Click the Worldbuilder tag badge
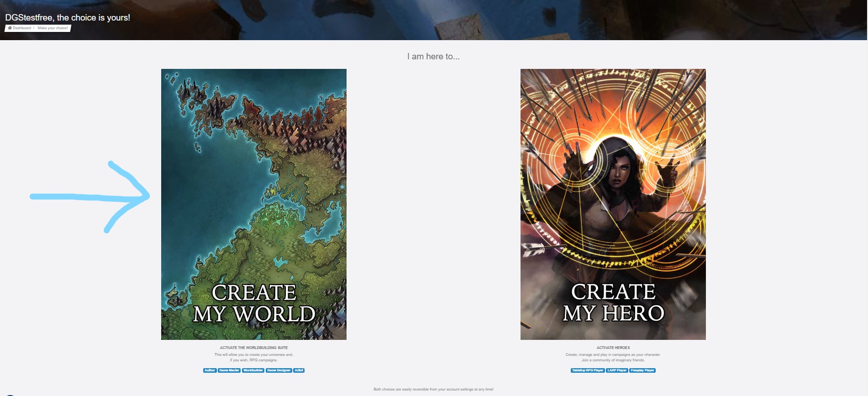This screenshot has height=396, width=868. tap(253, 370)
